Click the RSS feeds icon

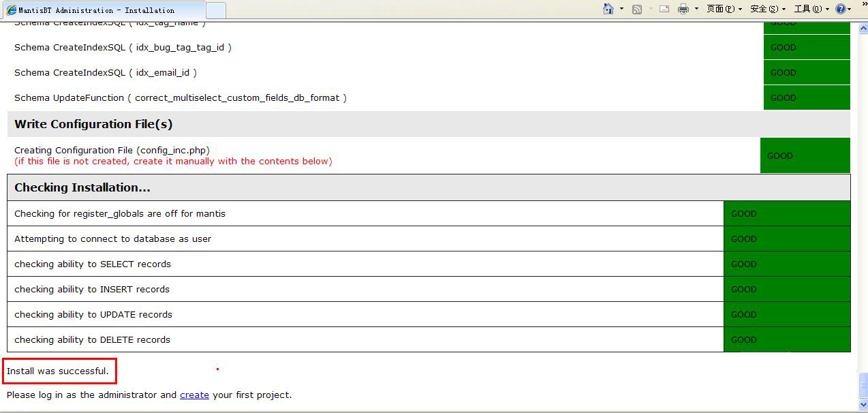(x=637, y=10)
